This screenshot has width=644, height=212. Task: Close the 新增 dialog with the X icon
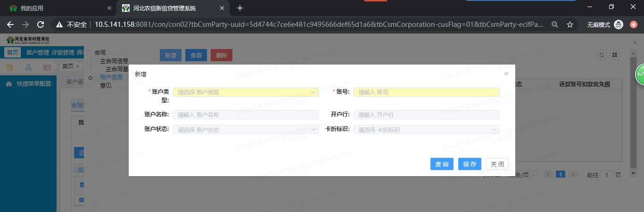[506, 74]
